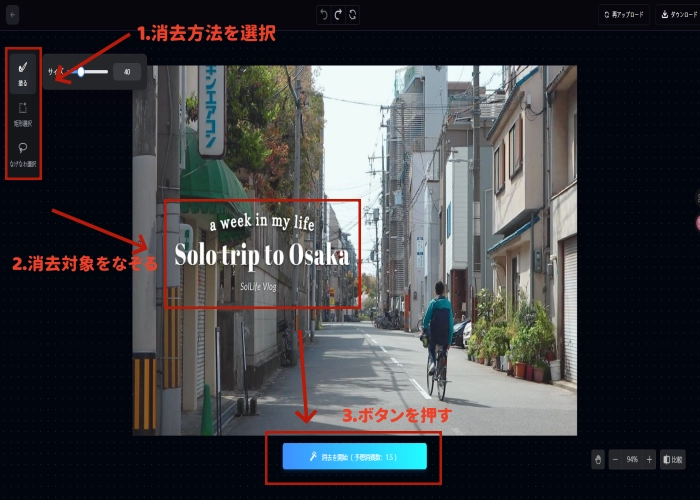The image size is (700, 500).
Task: Go back using the top-left arrow
Action: 12,15
